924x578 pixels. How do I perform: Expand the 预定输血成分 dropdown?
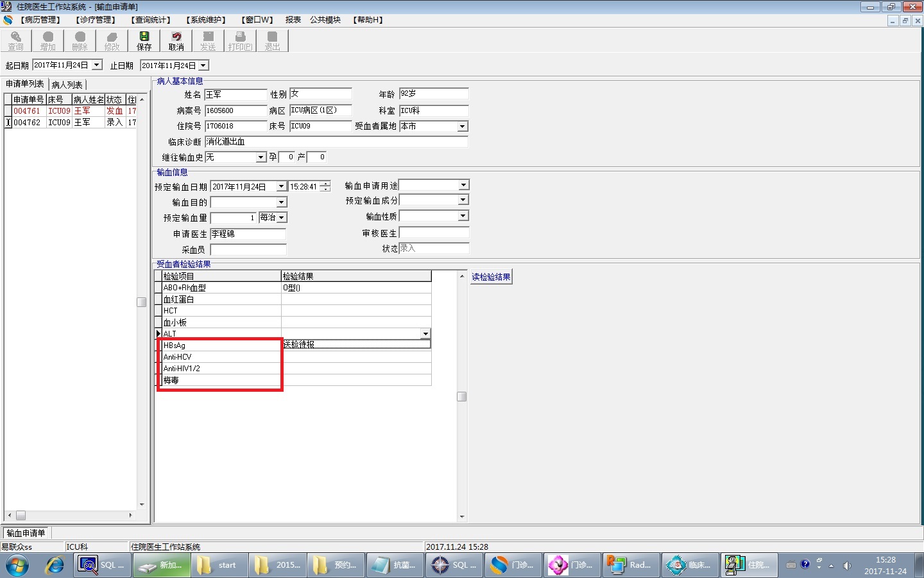(463, 200)
